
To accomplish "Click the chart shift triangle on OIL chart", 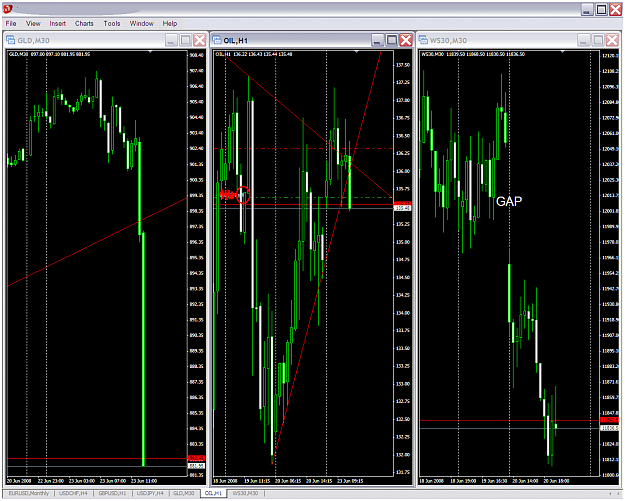I will 356,52.
